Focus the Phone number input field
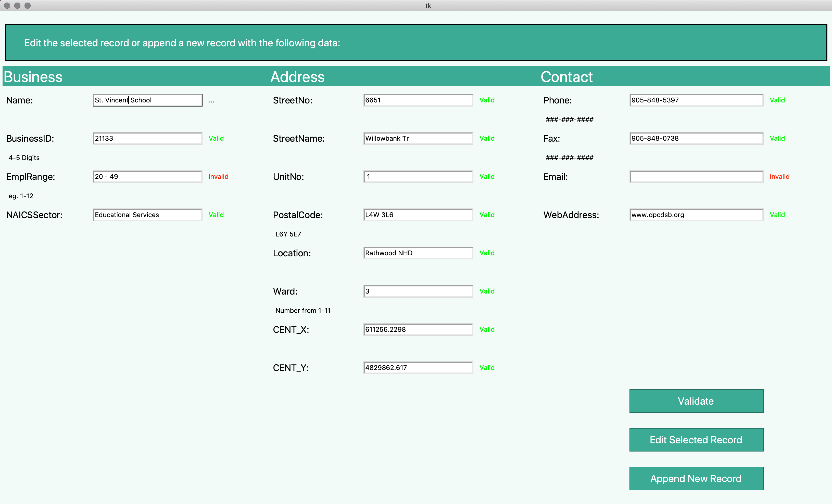Screen dimensions: 832x504 point(696,100)
